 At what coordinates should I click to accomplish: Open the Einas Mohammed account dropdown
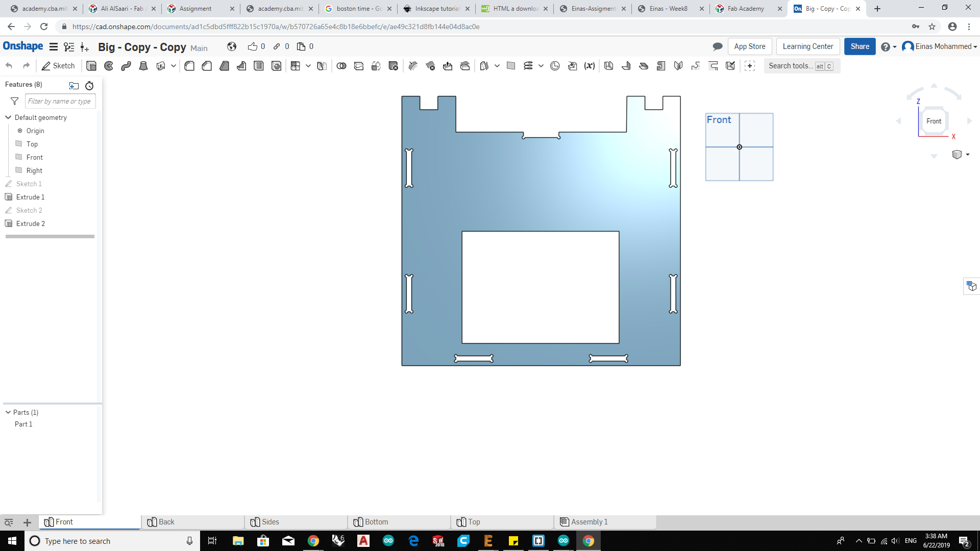pyautogui.click(x=940, y=46)
